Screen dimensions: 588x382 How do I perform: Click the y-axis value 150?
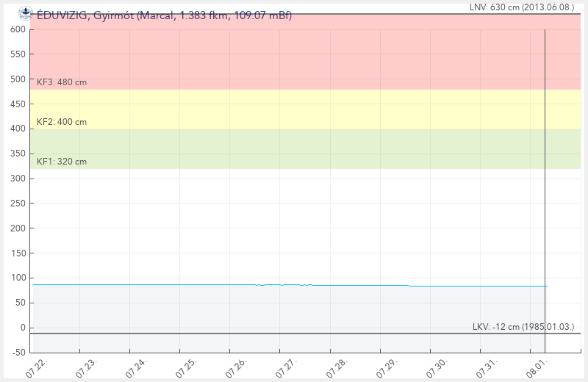(x=18, y=253)
